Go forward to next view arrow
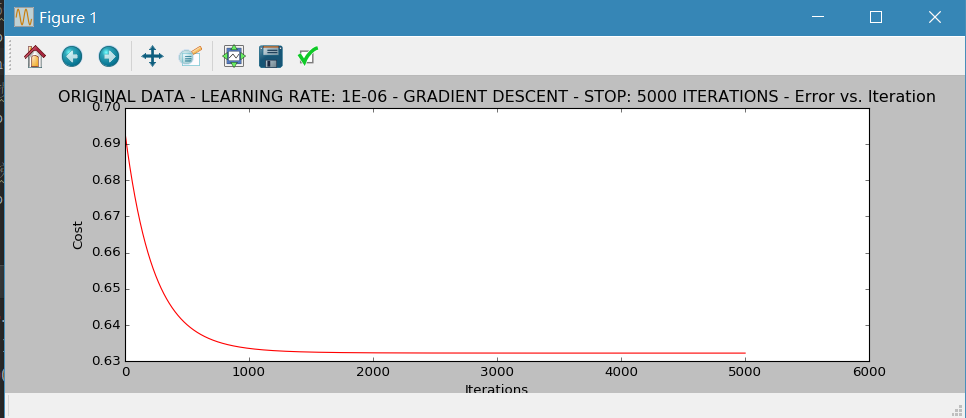The image size is (966, 418). click(109, 57)
